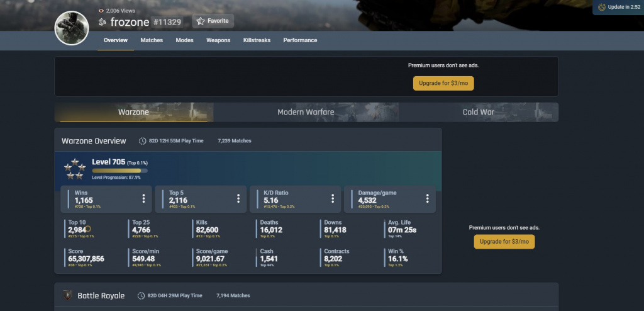Open the Weapons tab
This screenshot has height=311, width=644.
[x=218, y=40]
